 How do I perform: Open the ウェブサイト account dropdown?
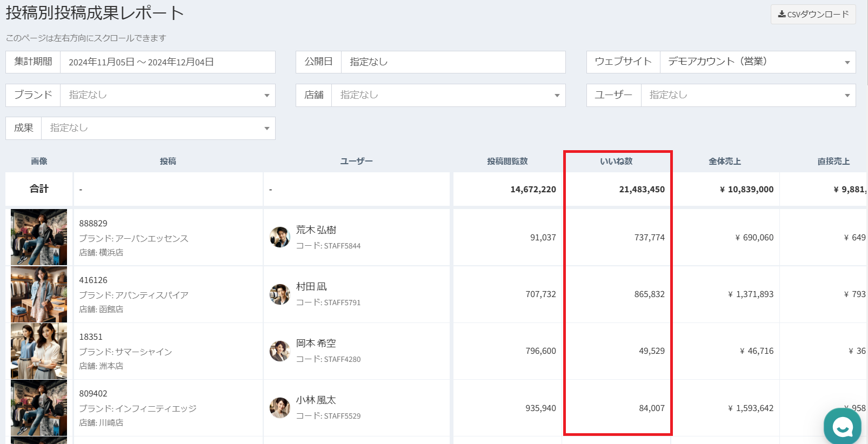757,62
